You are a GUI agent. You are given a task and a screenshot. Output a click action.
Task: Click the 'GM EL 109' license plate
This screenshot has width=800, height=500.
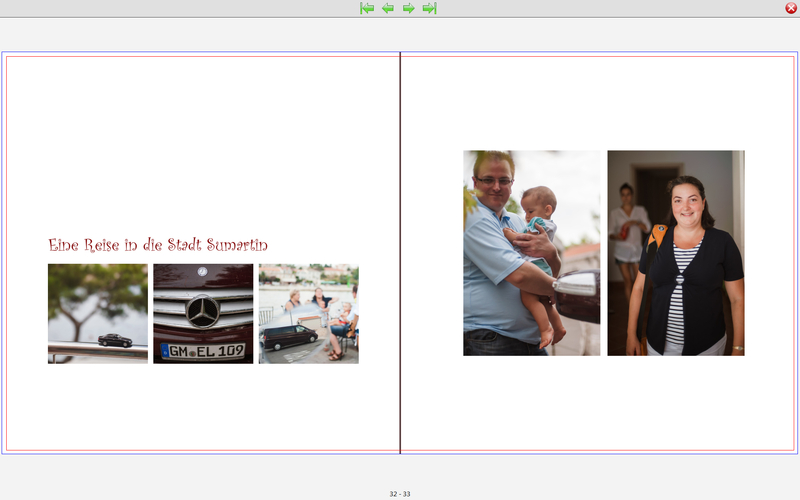pos(203,351)
